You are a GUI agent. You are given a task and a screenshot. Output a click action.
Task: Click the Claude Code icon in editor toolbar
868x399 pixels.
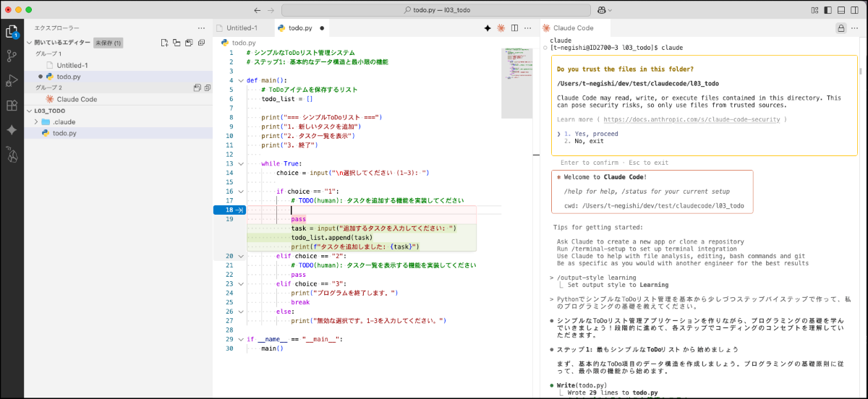click(x=501, y=28)
